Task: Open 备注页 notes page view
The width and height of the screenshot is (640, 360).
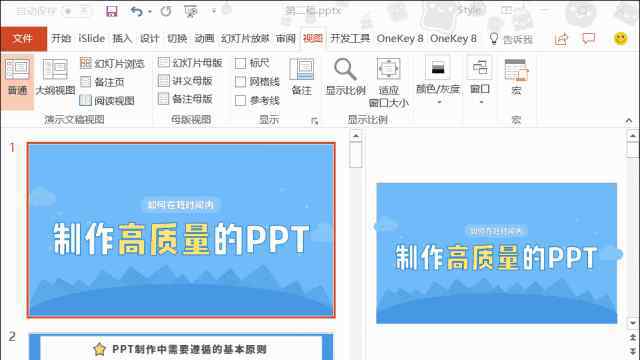Action: point(102,82)
